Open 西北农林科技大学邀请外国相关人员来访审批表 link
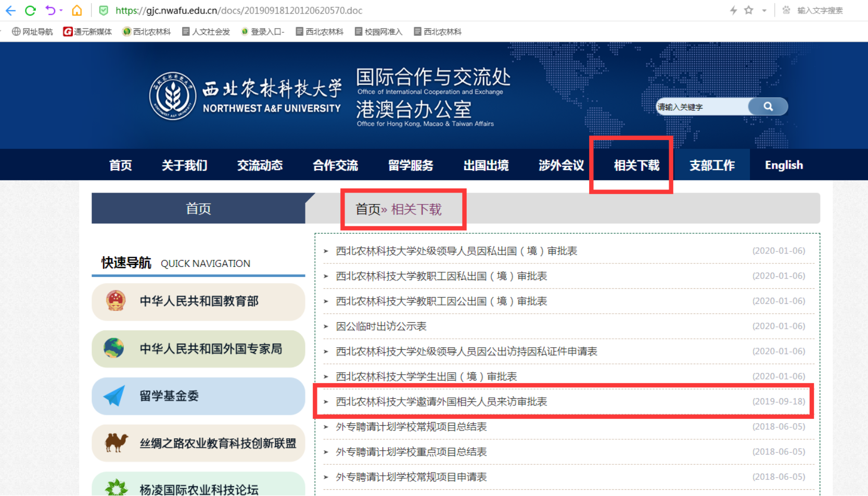868x496 pixels. (441, 402)
